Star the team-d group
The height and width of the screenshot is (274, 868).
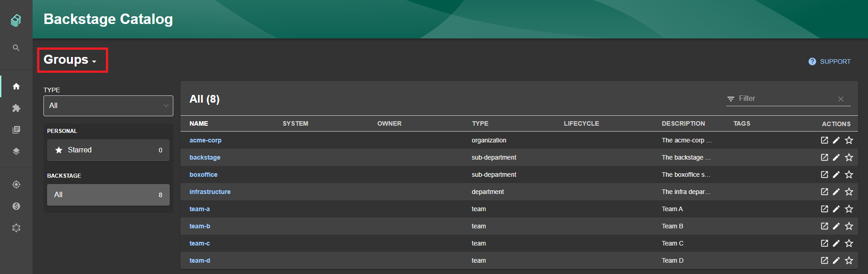(x=849, y=260)
